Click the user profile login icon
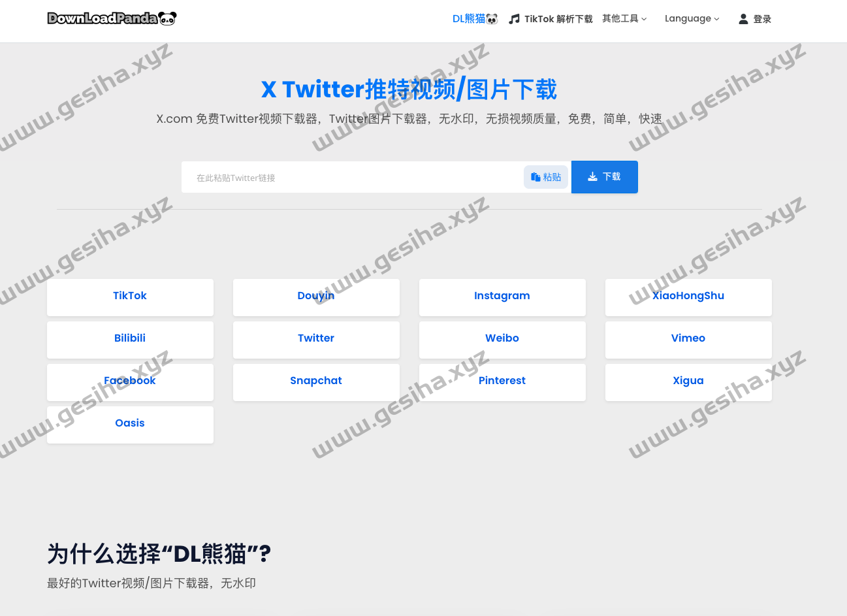 [743, 19]
